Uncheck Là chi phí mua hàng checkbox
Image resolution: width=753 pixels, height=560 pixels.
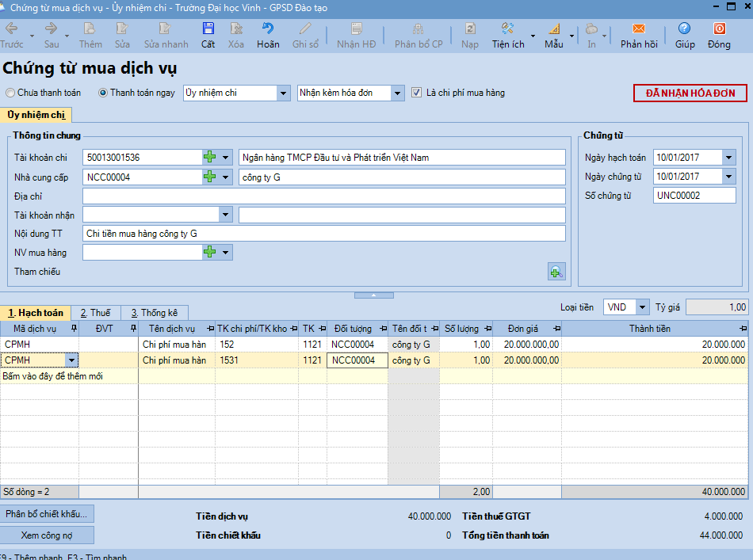(417, 93)
